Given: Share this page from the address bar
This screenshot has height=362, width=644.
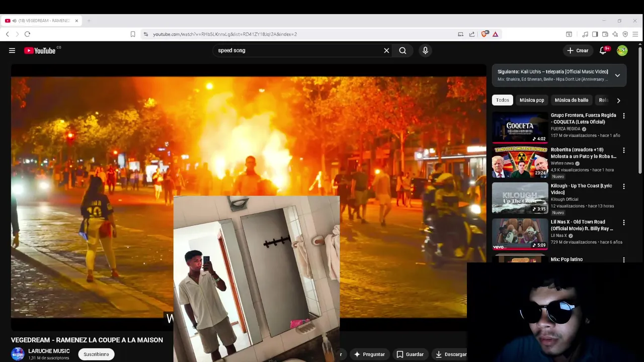Looking at the screenshot, I should click(472, 34).
